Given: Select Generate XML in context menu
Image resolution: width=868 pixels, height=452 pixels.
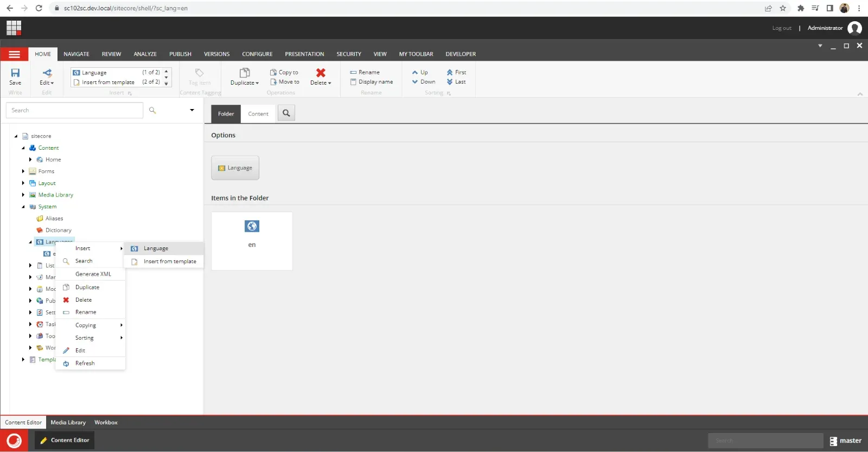Looking at the screenshot, I should [x=91, y=274].
